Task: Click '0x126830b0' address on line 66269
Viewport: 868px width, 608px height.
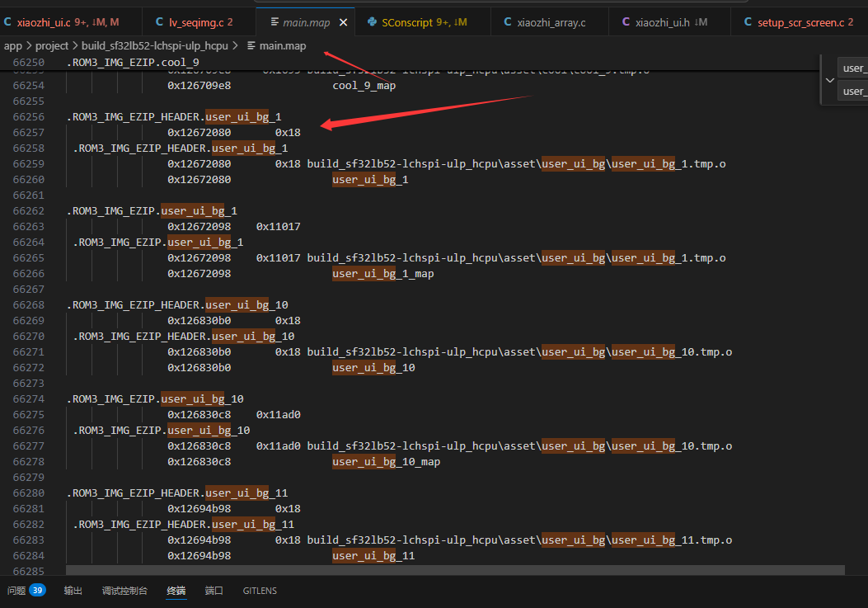Action: click(199, 320)
